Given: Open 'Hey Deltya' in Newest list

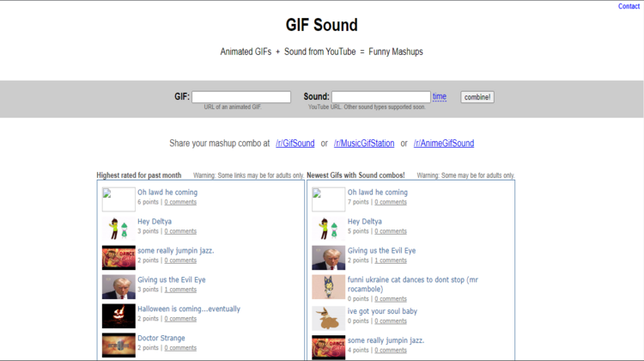Looking at the screenshot, I should [364, 221].
